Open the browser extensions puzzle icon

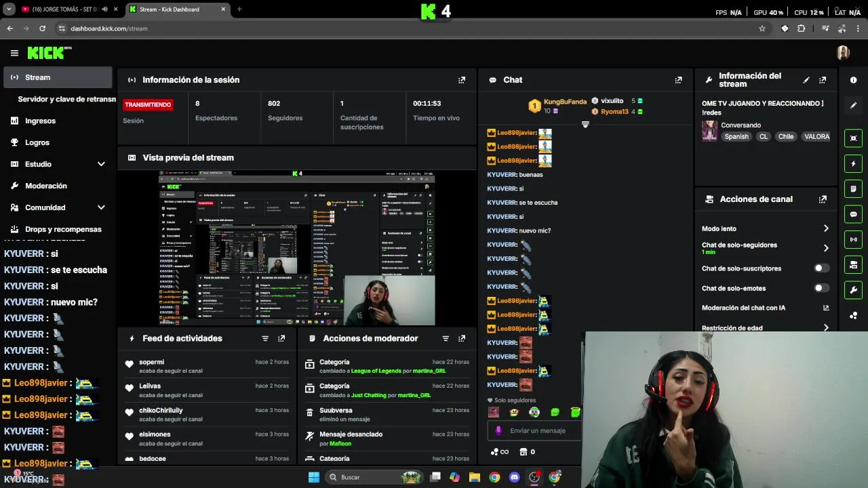coord(802,28)
